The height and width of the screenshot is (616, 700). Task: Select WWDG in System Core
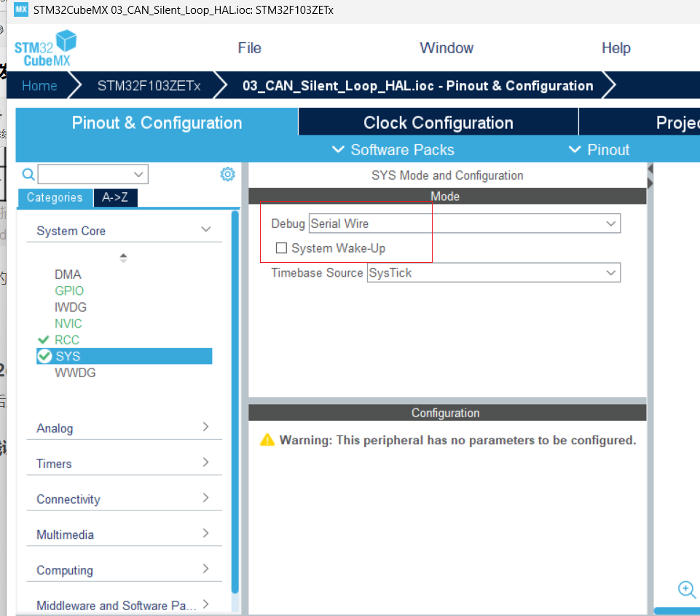click(x=75, y=373)
